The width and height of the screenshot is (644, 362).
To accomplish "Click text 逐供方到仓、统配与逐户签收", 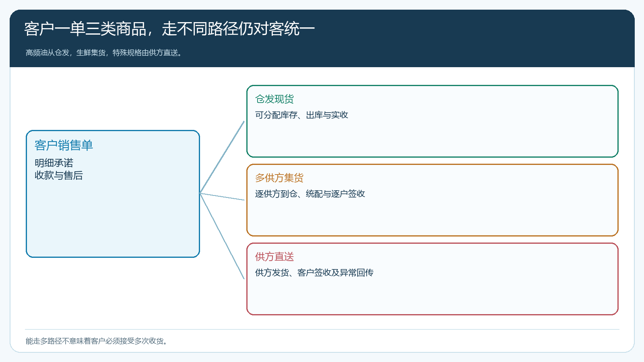I will 310,194.
